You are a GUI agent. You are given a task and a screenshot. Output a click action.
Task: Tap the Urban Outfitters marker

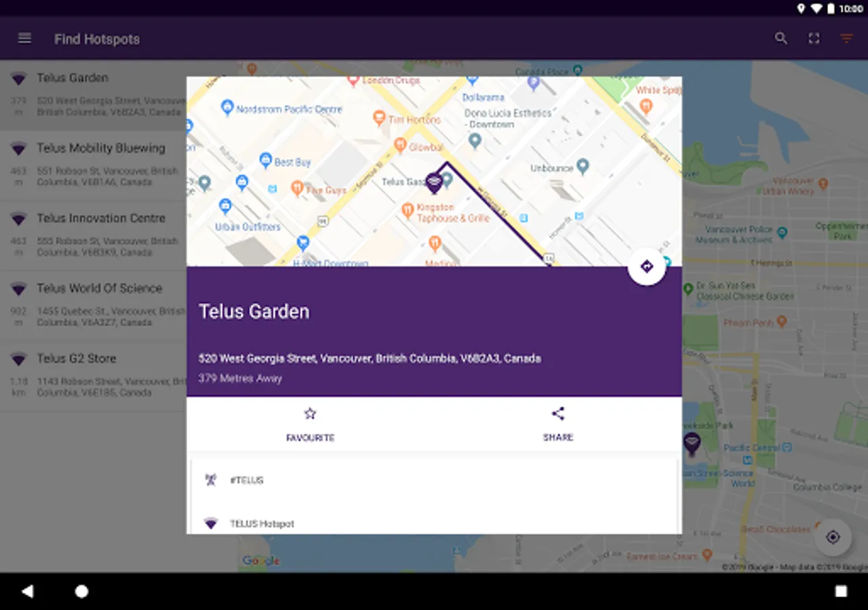pyautogui.click(x=226, y=206)
